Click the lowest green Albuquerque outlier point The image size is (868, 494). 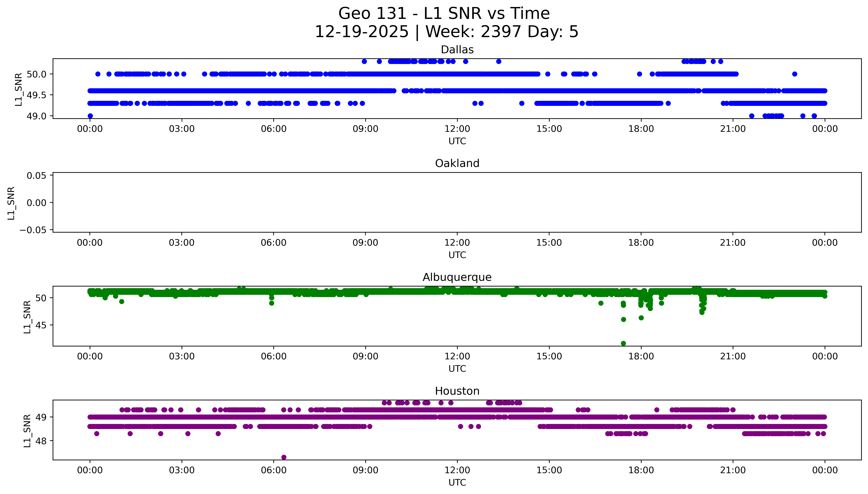pyautogui.click(x=623, y=343)
